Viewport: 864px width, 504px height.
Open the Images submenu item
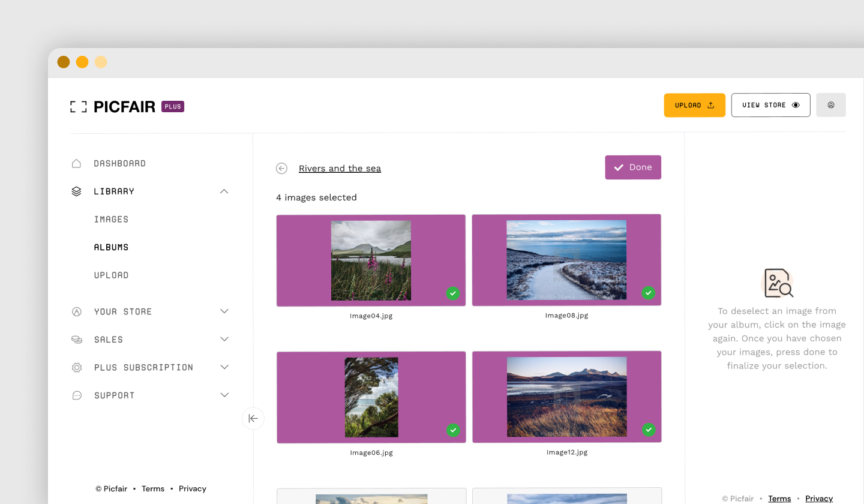tap(111, 220)
